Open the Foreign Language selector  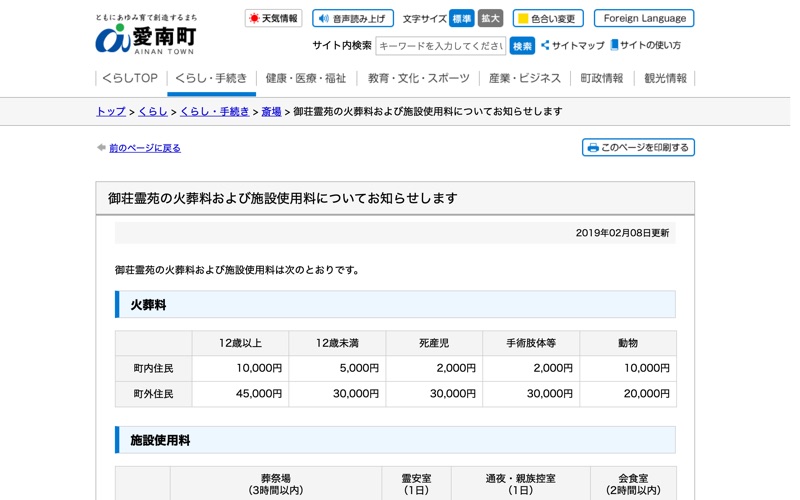pyautogui.click(x=644, y=18)
